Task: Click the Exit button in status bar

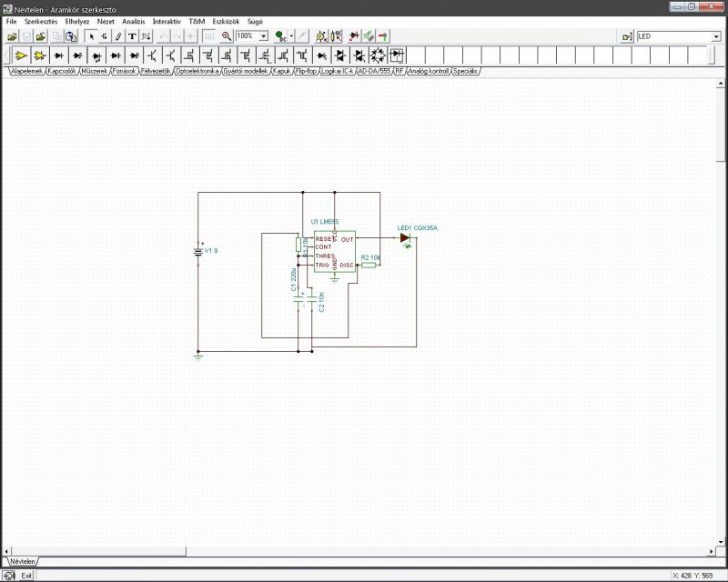Action: [26, 576]
